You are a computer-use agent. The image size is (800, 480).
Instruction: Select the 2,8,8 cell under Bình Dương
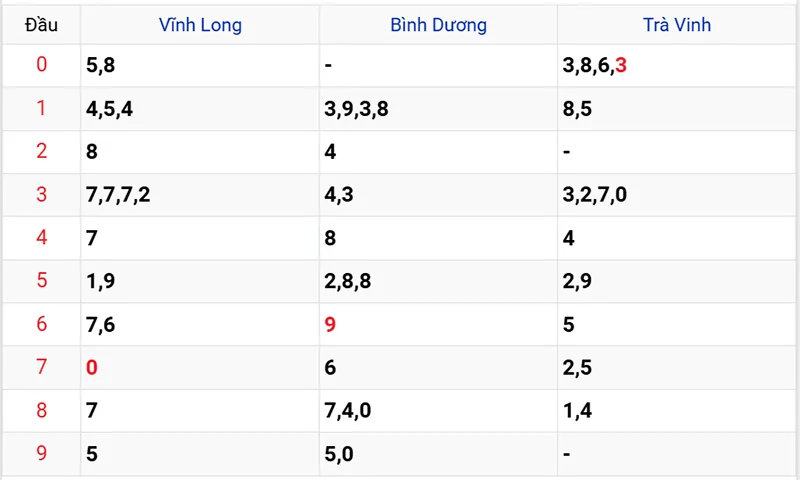click(348, 281)
